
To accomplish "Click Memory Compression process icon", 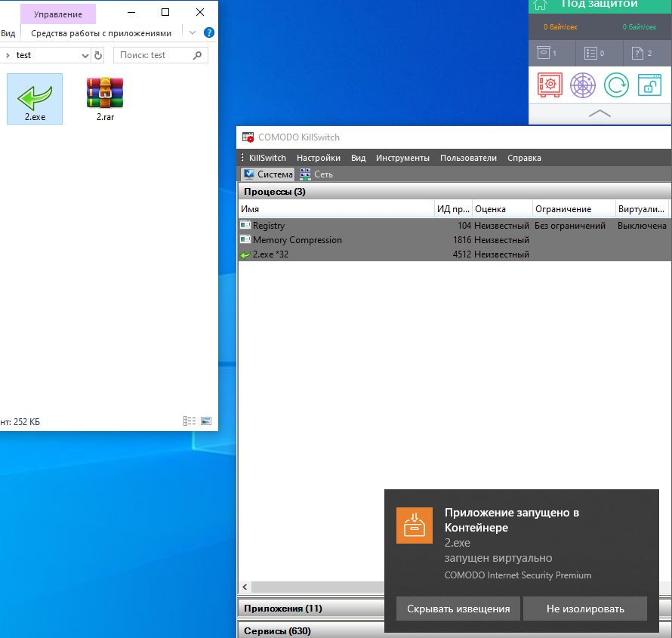I will pyautogui.click(x=245, y=239).
